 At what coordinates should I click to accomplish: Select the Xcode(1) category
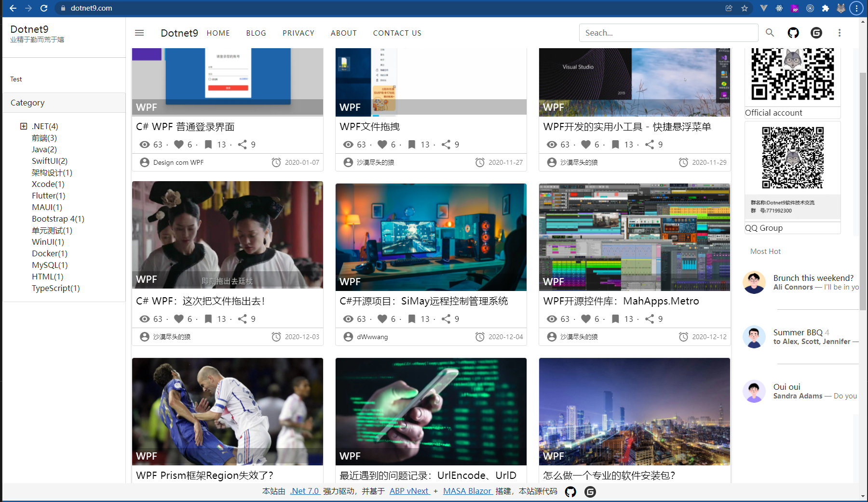tap(48, 184)
